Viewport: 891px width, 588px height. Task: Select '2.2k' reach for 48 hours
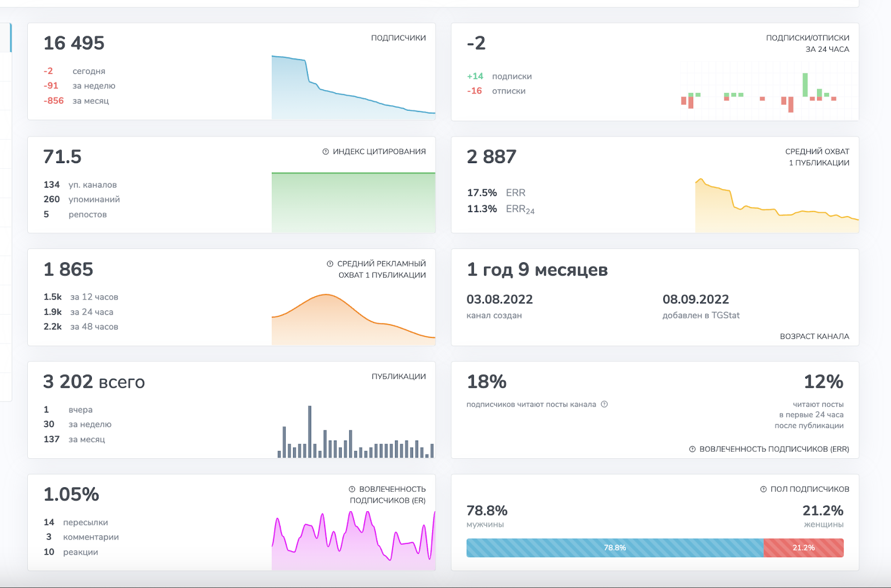(52, 327)
